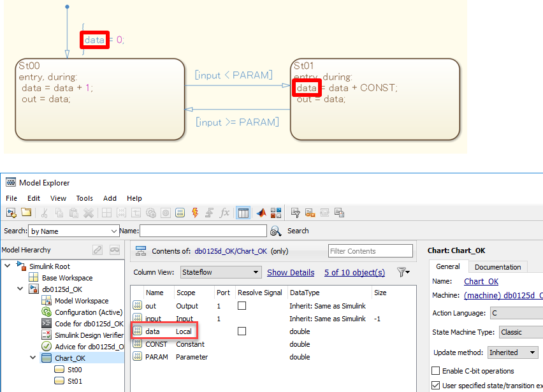Click the 5 of 10 object(s) link

click(x=354, y=273)
